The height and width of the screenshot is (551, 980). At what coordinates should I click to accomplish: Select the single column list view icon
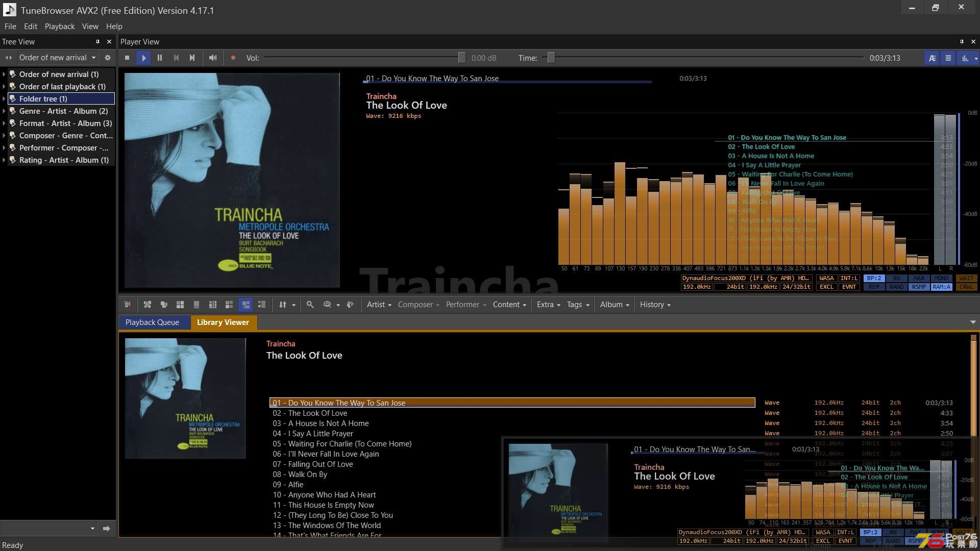point(197,305)
